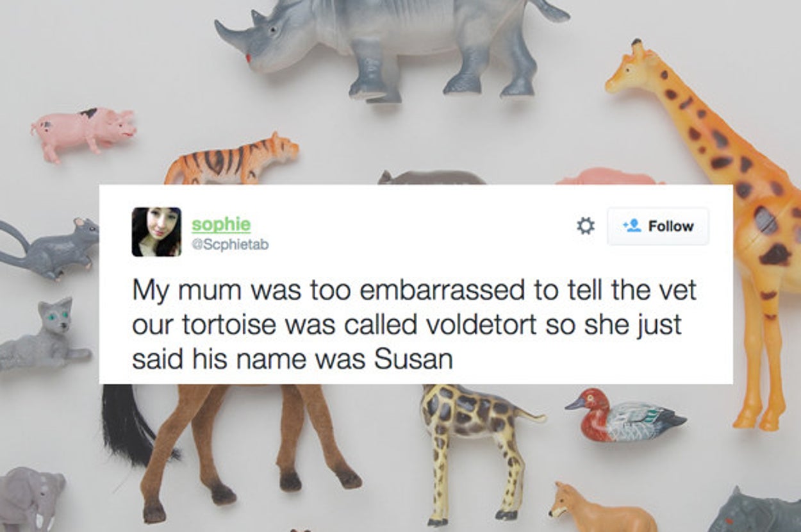Click the add-person icon inside Follow button

pos(632,226)
